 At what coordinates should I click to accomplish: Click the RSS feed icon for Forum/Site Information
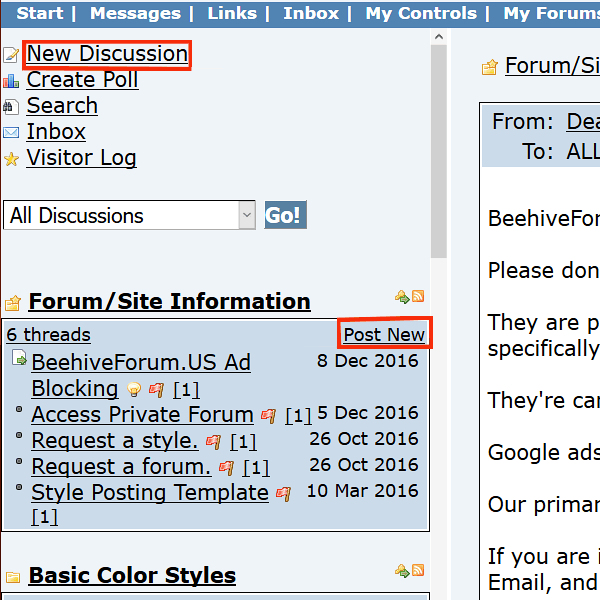click(x=418, y=296)
